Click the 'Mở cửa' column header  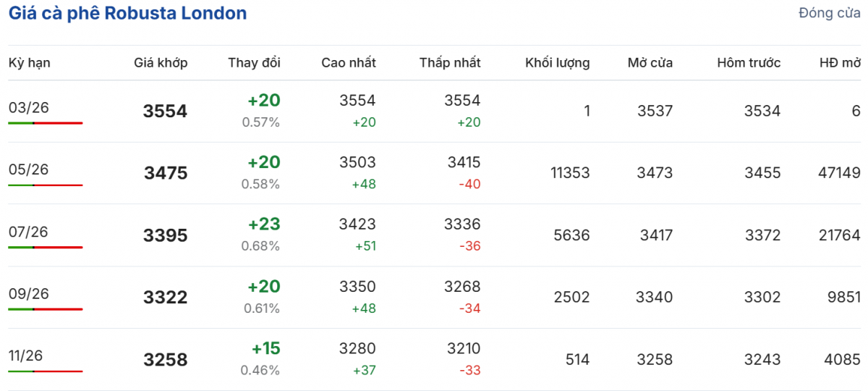[x=650, y=63]
